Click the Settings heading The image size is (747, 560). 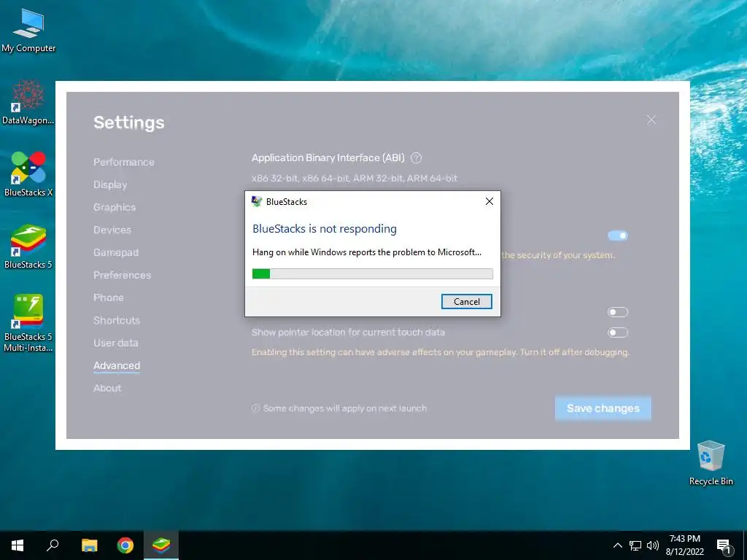tap(128, 122)
